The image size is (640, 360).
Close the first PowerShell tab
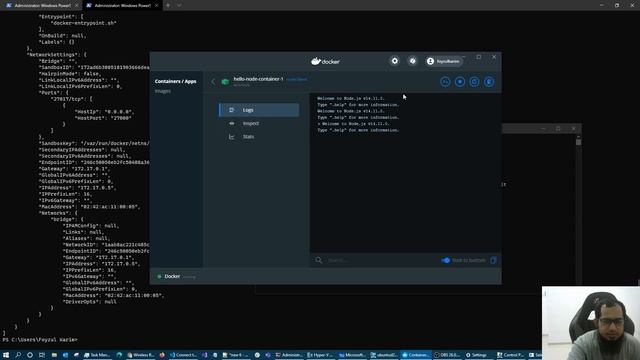76,5
